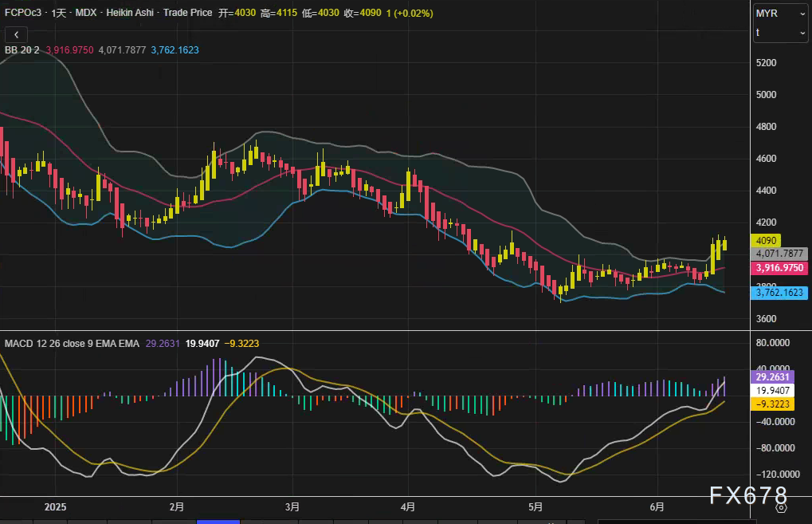Click the blue 3,762.1623 lower band tag

[779, 293]
